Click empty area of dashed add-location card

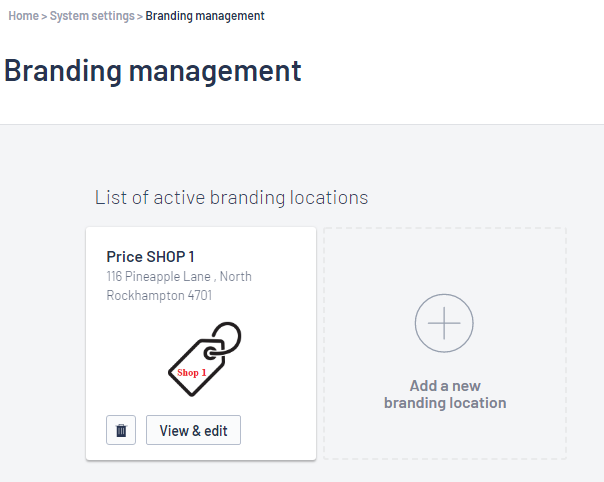[445, 262]
